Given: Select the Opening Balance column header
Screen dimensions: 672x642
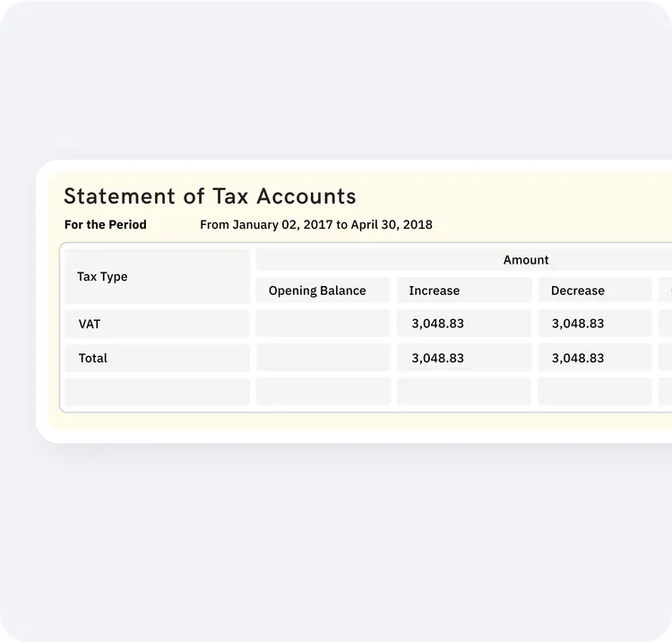Looking at the screenshot, I should [x=317, y=291].
